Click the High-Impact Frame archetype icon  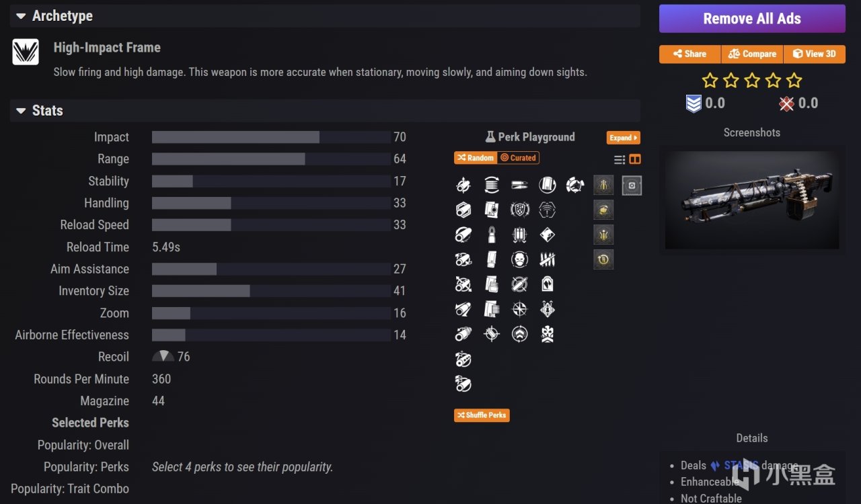26,52
